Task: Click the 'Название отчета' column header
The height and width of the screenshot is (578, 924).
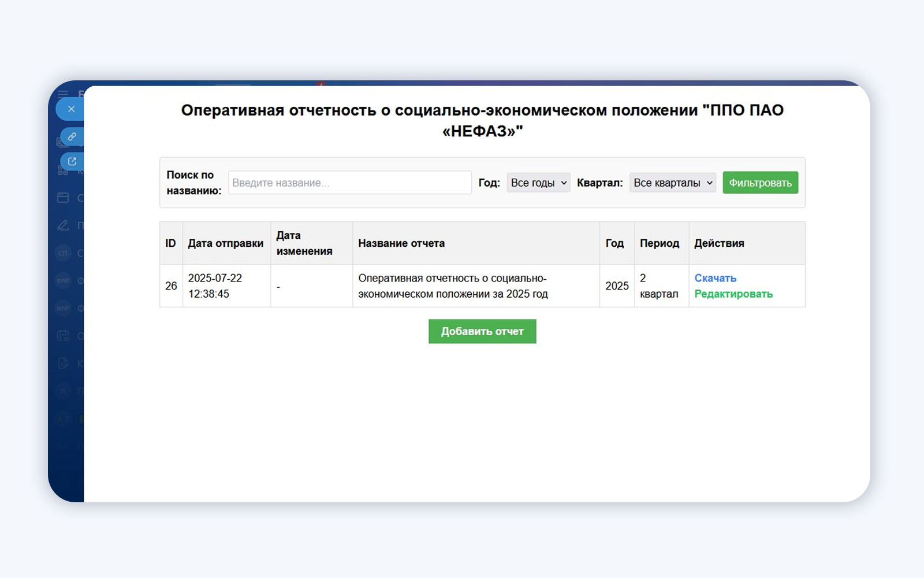Action: pyautogui.click(x=476, y=243)
